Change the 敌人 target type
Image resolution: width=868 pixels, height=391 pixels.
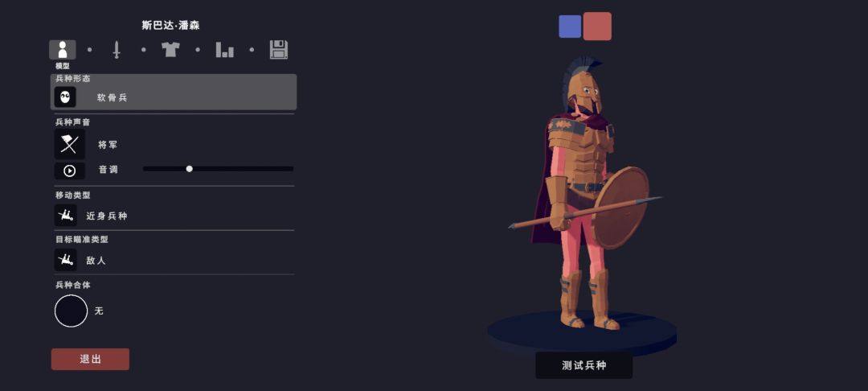[x=96, y=261]
